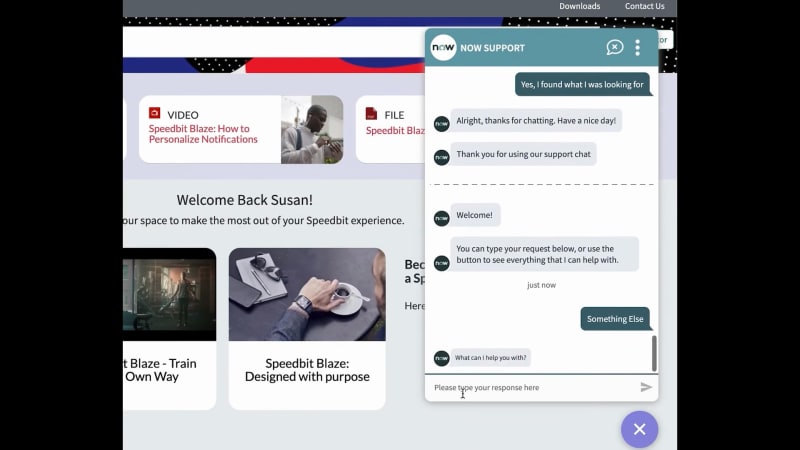Close the chat with purple X button
The width and height of the screenshot is (800, 450).
point(639,429)
